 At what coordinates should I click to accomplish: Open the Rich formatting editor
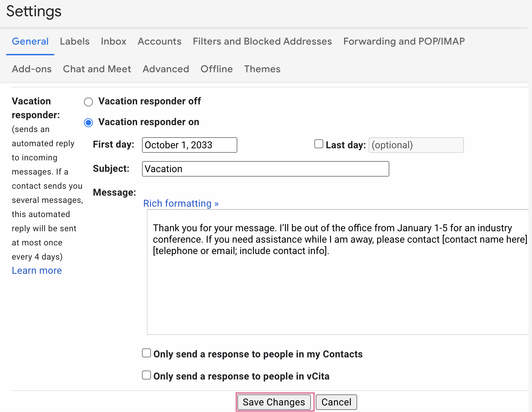point(181,204)
